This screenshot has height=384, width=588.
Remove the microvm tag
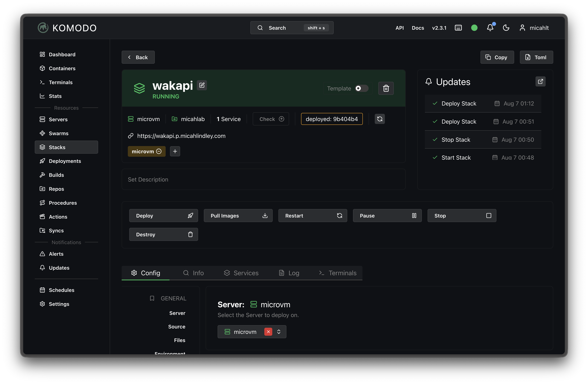159,151
